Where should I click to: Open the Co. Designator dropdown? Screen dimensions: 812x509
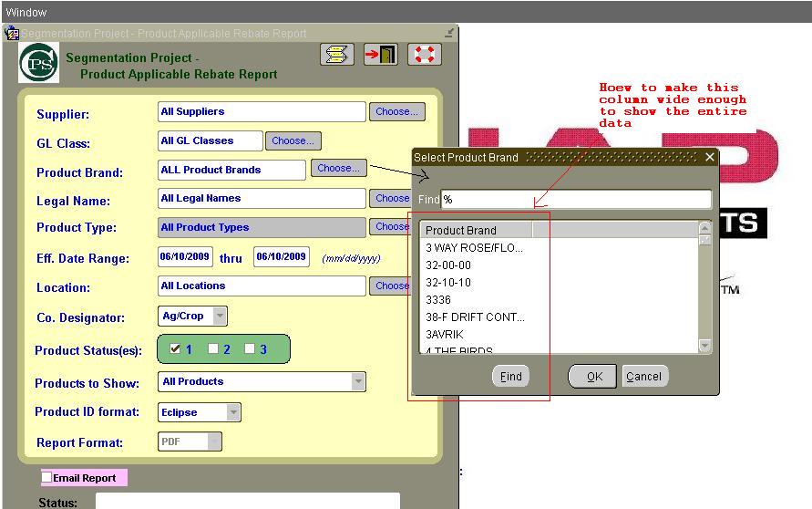[220, 316]
